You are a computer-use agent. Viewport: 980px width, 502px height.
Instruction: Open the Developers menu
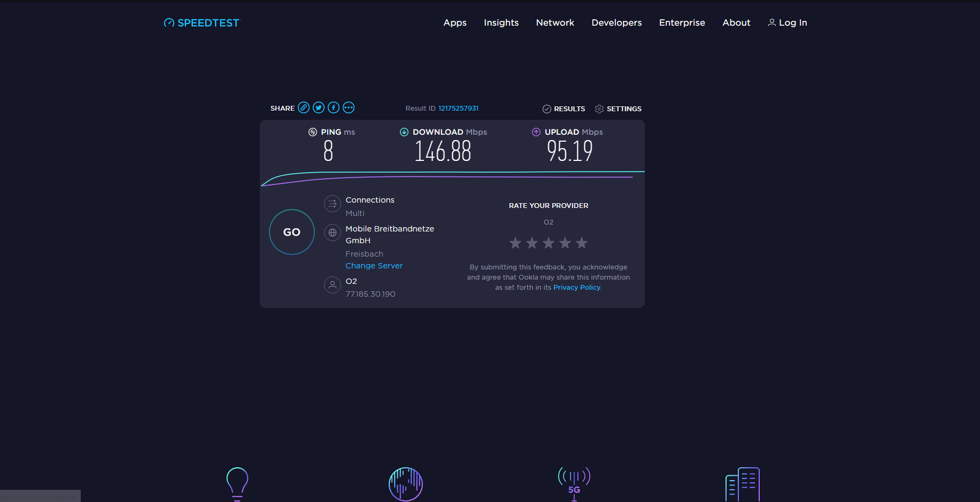[x=616, y=22]
